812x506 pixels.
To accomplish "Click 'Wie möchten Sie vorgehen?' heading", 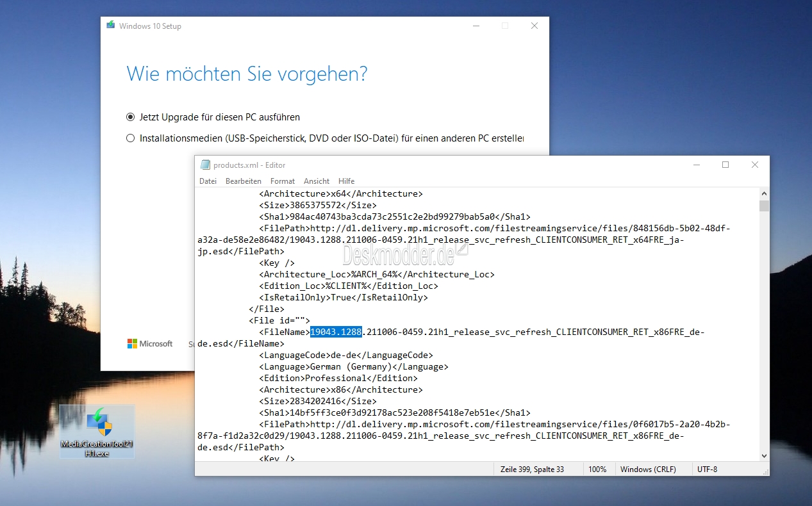I will tap(247, 74).
